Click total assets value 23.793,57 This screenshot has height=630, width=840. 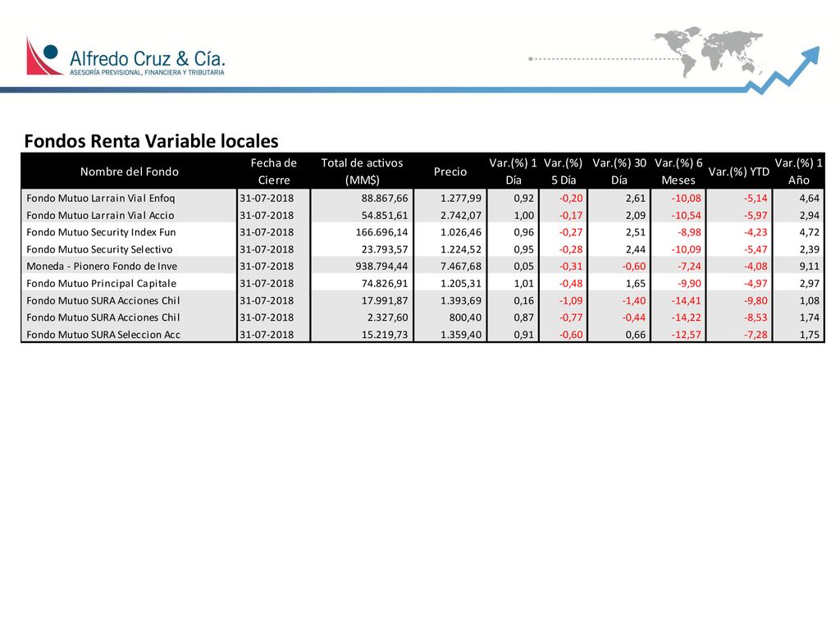click(x=384, y=249)
